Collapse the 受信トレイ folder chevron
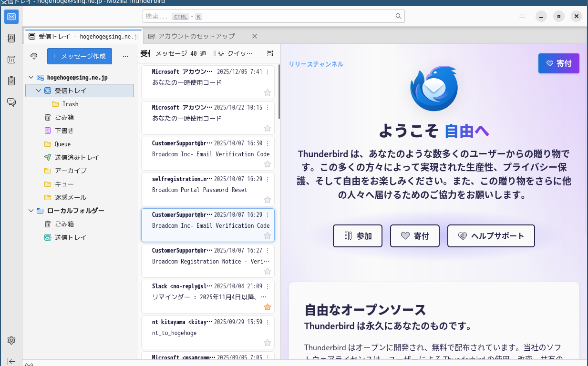 (39, 91)
